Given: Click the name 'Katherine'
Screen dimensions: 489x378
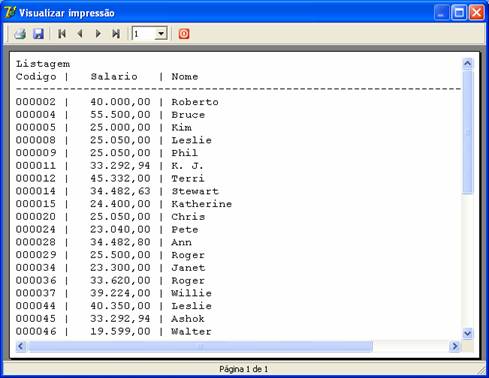Looking at the screenshot, I should (201, 204).
